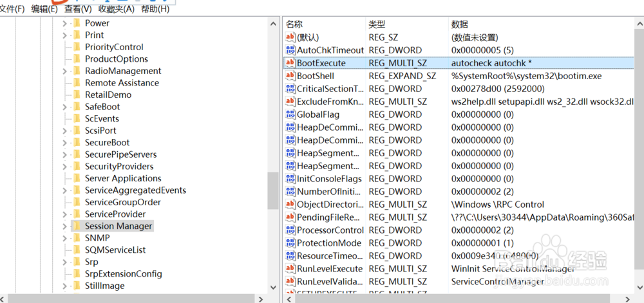The image size is (644, 303).
Task: Click the string icon beside BootExecute
Action: click(290, 63)
